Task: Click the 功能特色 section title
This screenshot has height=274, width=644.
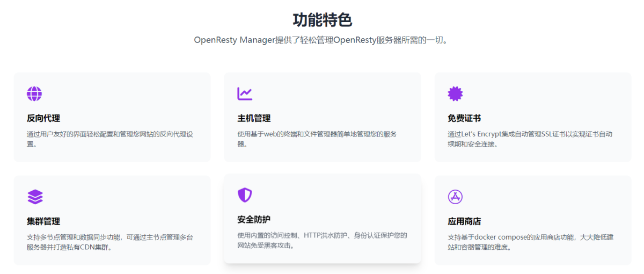Action: click(x=322, y=20)
